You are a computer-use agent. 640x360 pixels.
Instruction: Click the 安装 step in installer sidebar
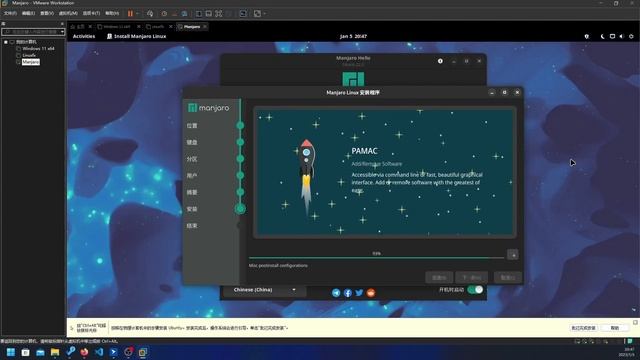(192, 209)
